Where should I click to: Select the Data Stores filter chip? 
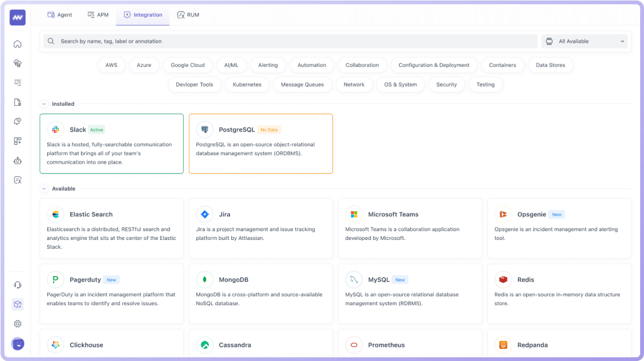click(x=550, y=65)
